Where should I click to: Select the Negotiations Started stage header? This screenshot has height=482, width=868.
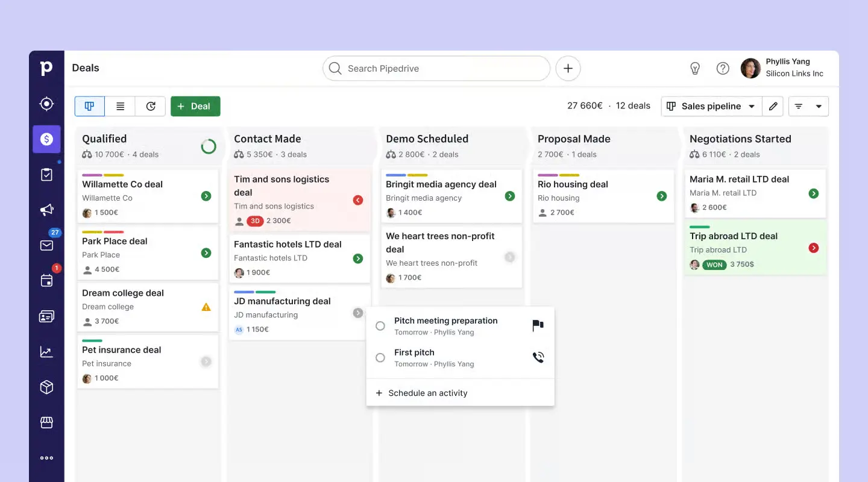click(x=740, y=139)
